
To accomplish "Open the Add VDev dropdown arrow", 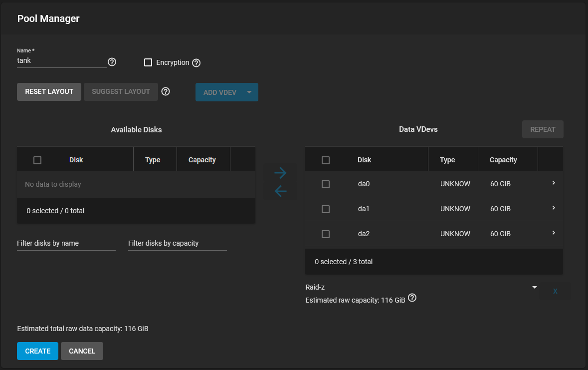I will pyautogui.click(x=249, y=92).
